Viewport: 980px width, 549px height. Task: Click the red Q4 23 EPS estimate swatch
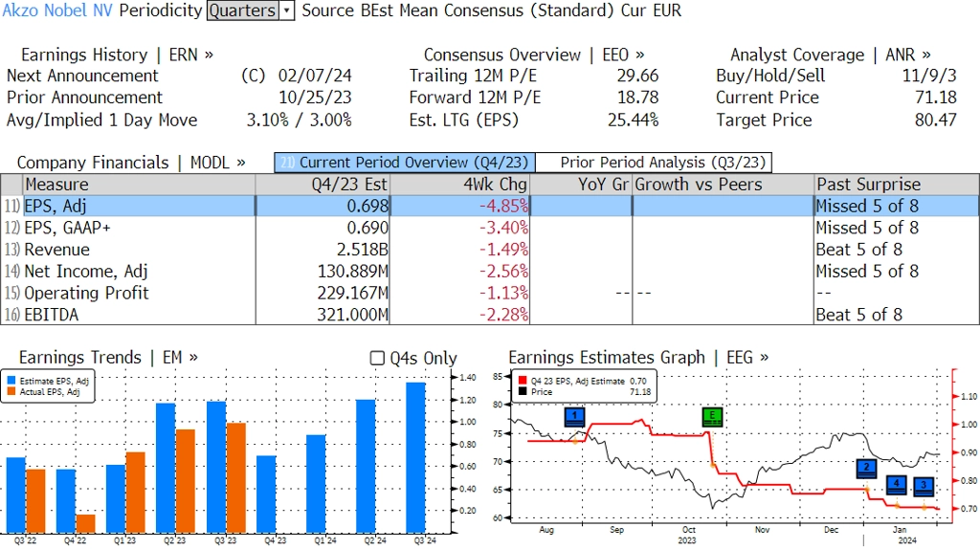[x=523, y=381]
